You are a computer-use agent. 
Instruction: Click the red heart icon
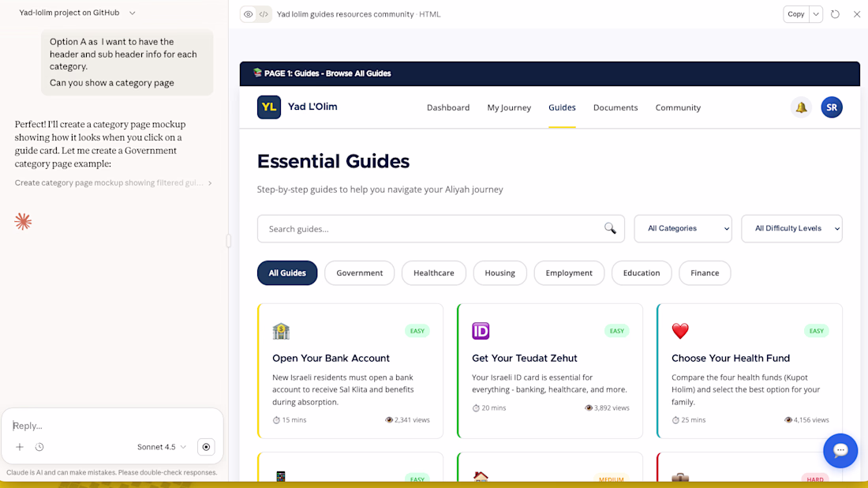pos(680,331)
